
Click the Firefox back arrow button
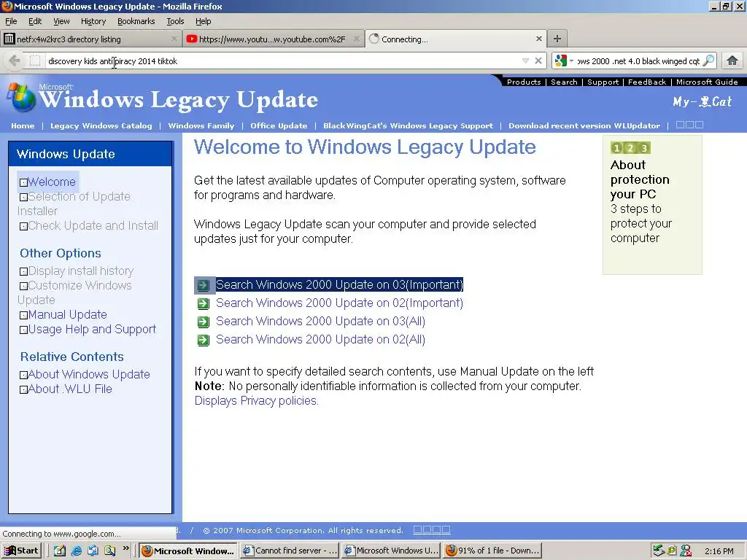(x=15, y=61)
